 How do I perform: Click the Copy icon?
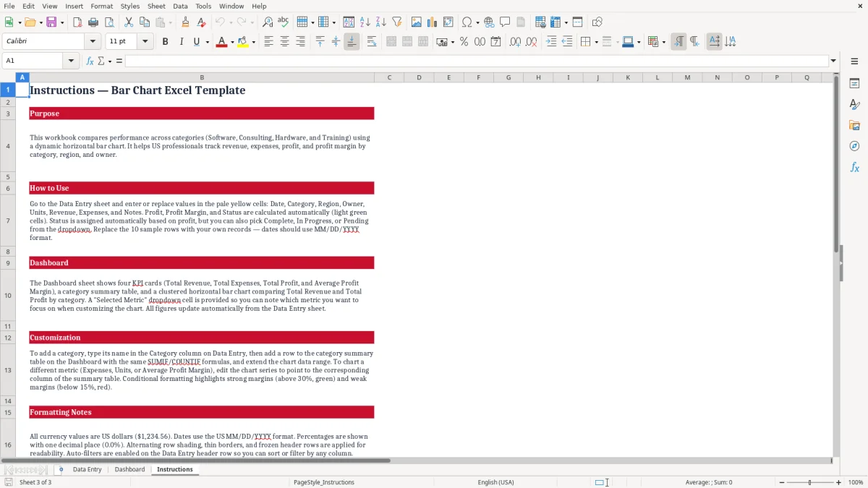click(x=145, y=22)
